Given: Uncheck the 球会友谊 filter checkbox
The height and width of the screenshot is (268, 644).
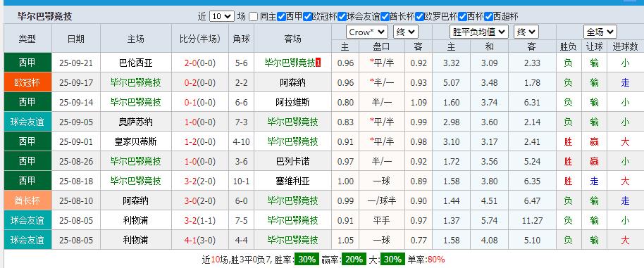Looking at the screenshot, I should 342,17.
